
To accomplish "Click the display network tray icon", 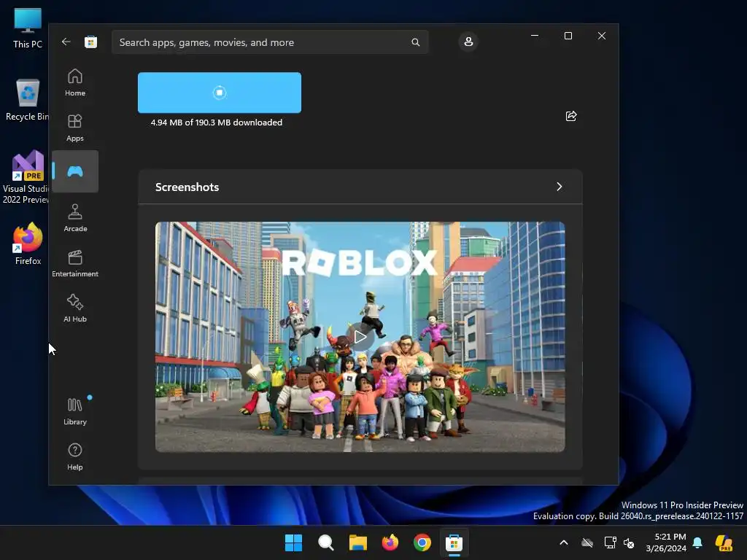I will (610, 542).
